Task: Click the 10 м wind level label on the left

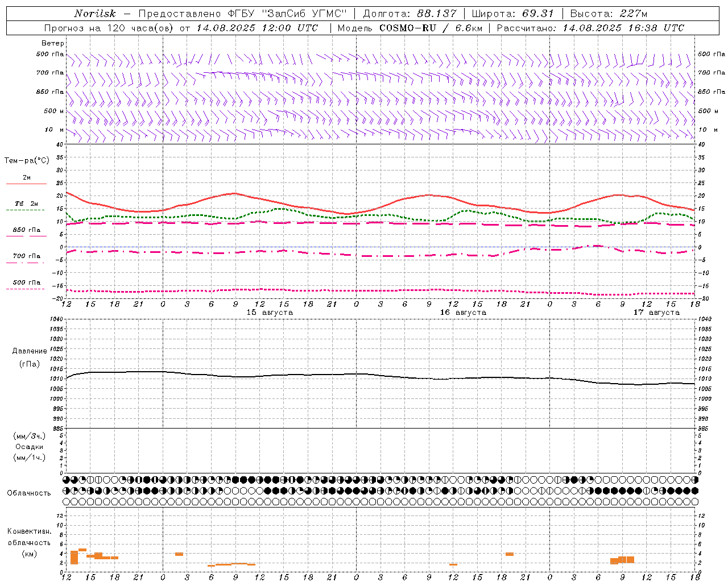Action: tap(55, 130)
